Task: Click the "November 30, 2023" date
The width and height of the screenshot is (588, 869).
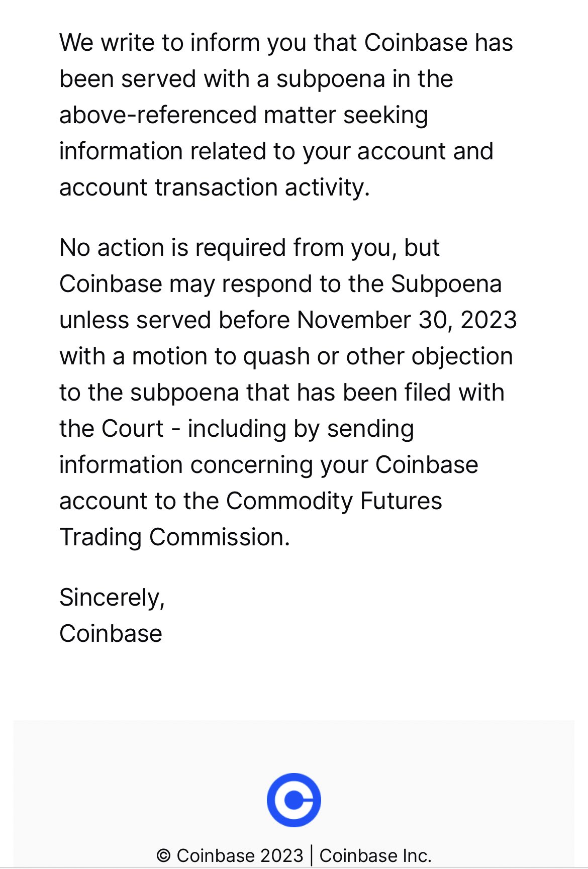Action: (x=407, y=320)
